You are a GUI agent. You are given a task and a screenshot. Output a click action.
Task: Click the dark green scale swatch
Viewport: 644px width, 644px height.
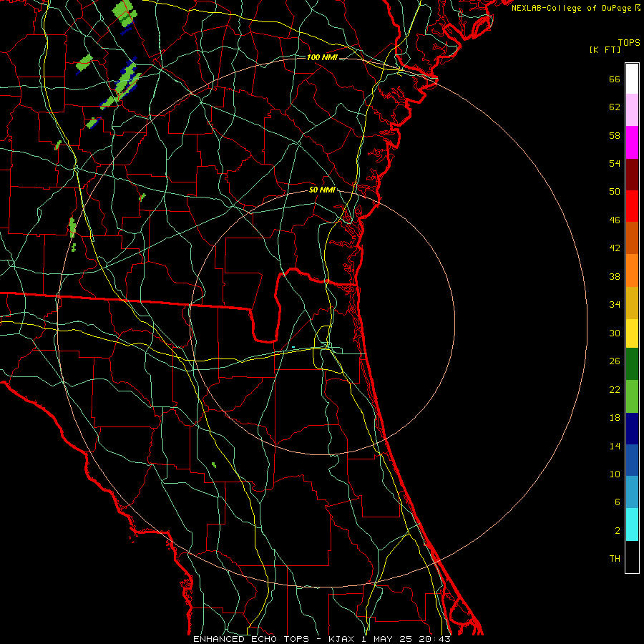[x=632, y=364]
